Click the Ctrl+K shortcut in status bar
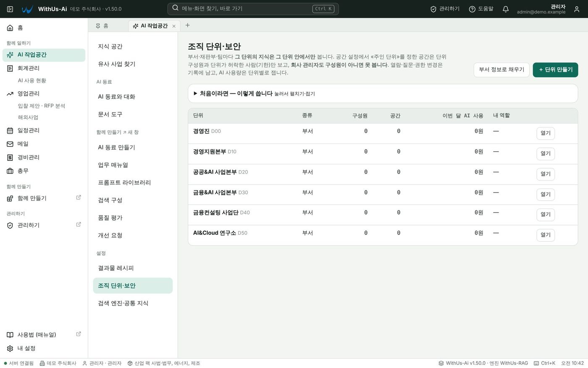Image resolution: width=588 pixels, height=368 pixels. tap(544, 363)
